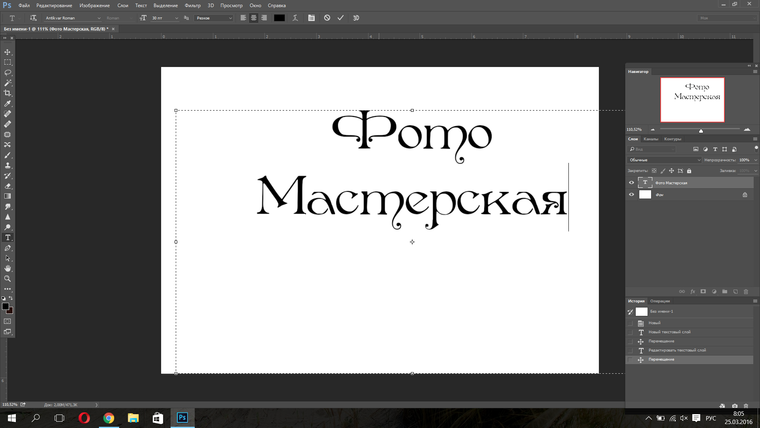This screenshot has width=760, height=428.
Task: Open the anti-aliasing method dropdown Резкое
Action: (x=214, y=18)
